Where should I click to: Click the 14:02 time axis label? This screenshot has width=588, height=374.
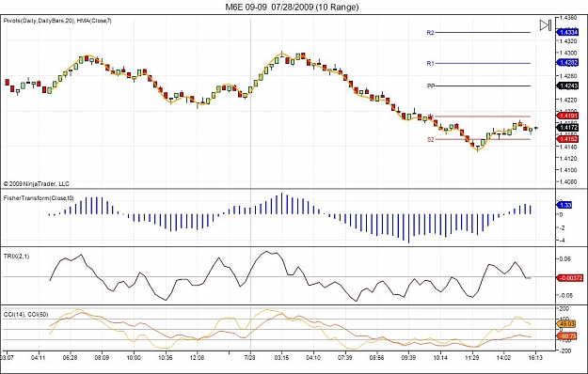tap(503, 357)
